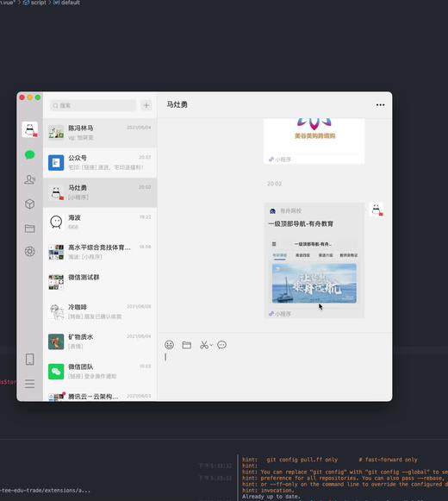Viewport: 448px width, 501px height.
Task: Click 'default' in the editor breadcrumb
Action: pyautogui.click(x=71, y=3)
